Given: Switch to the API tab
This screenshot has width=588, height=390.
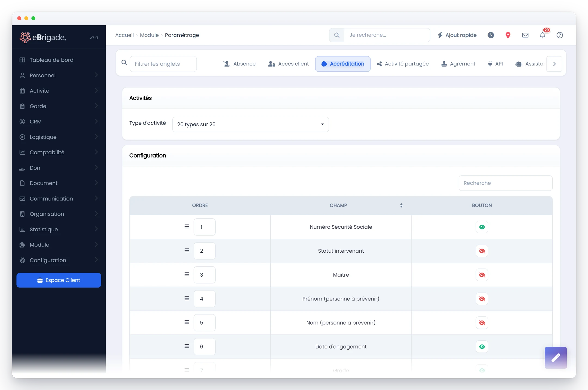Looking at the screenshot, I should [x=495, y=64].
